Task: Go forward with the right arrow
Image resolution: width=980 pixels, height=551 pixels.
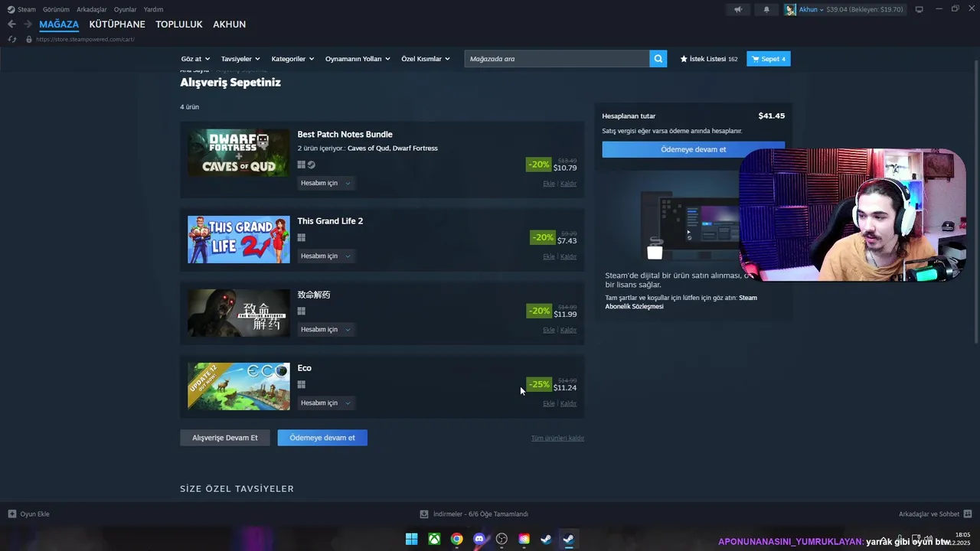Action: 28,24
